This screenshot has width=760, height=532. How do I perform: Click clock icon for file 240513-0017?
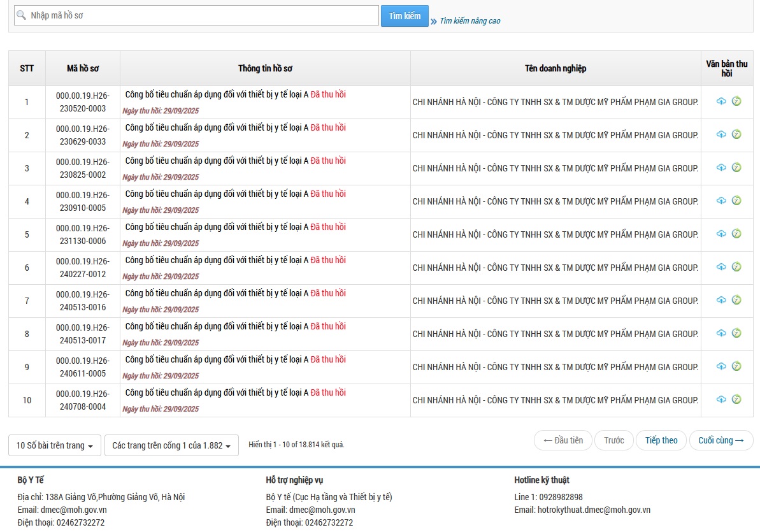[736, 333]
